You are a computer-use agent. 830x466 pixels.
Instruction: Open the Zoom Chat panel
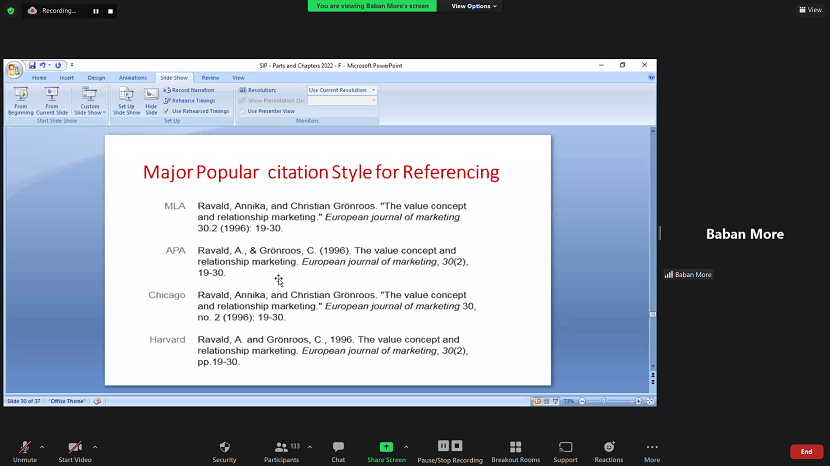tap(338, 447)
